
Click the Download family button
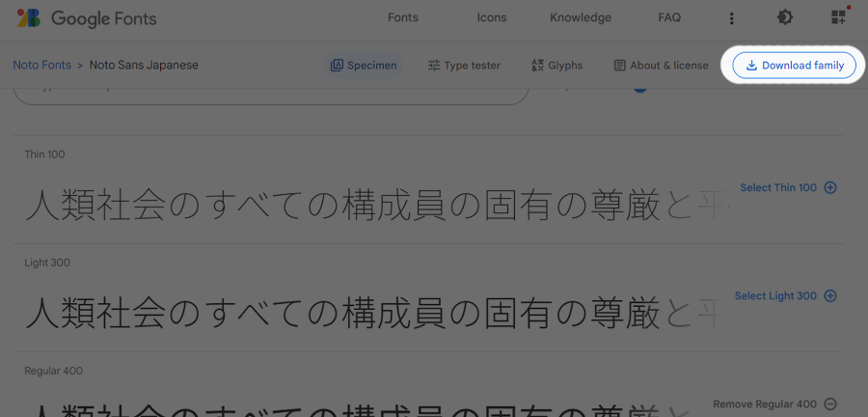coord(795,66)
